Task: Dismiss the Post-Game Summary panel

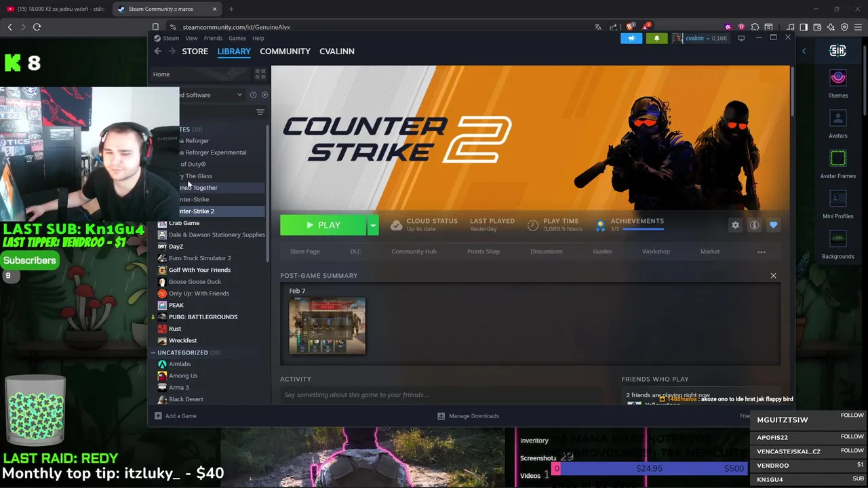Action: pos(773,276)
